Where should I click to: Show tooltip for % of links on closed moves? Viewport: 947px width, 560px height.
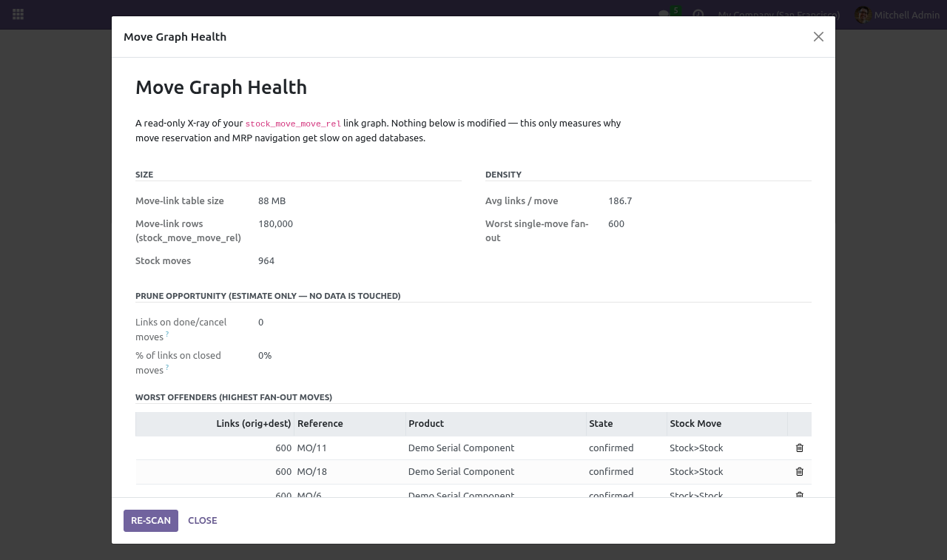[x=167, y=368]
